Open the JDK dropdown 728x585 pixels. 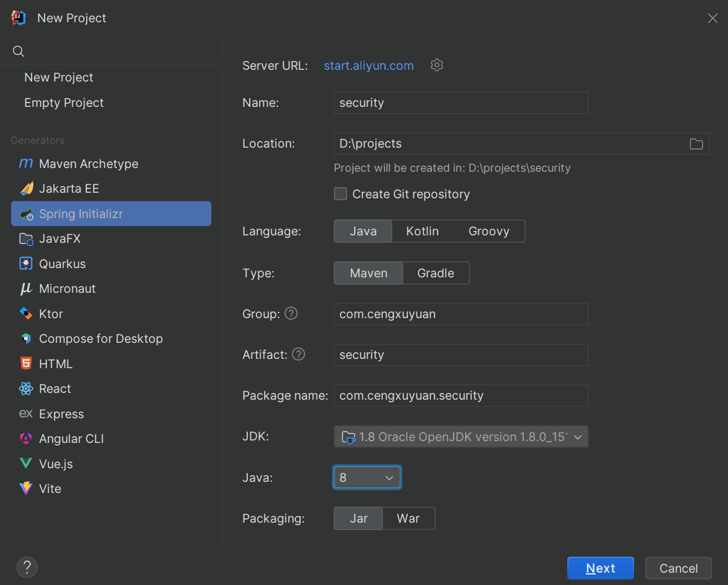click(x=461, y=437)
